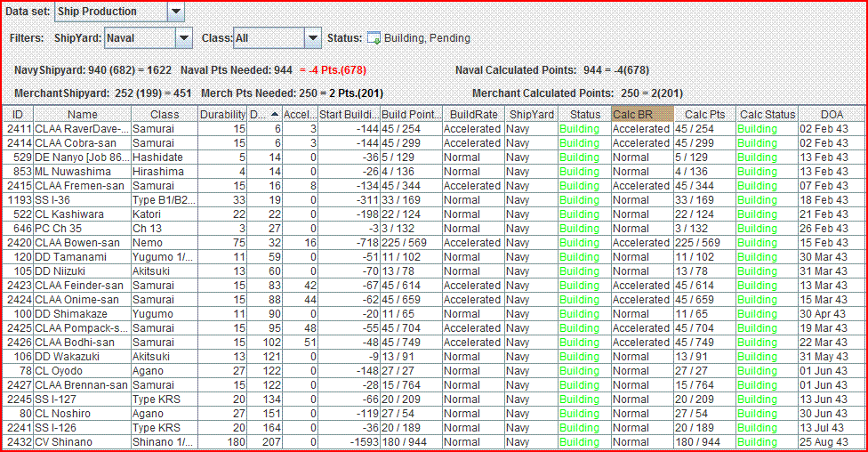The height and width of the screenshot is (452, 868).
Task: Select the CLAA Brennan-san row
Action: 434,385
